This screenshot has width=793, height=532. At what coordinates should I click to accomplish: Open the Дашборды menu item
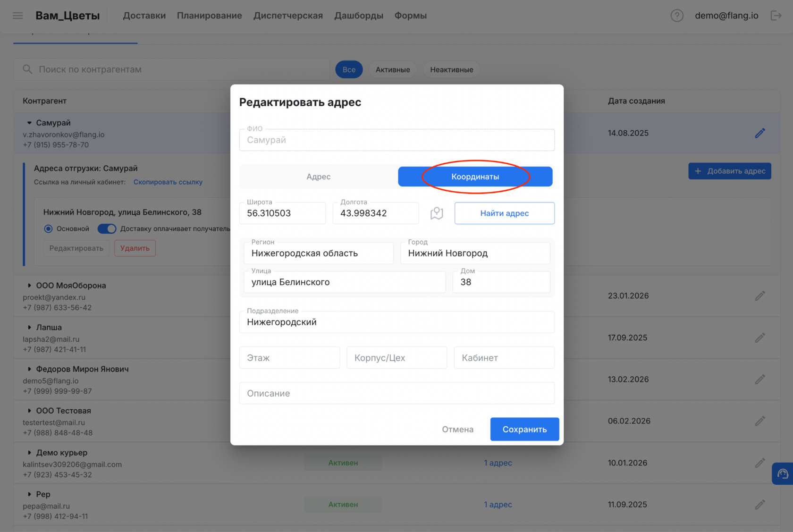tap(358, 15)
